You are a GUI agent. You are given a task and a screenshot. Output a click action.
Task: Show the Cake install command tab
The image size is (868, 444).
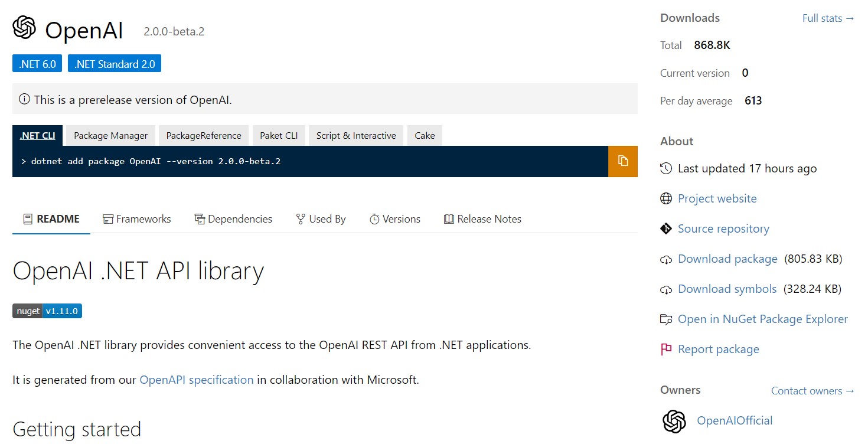coord(425,136)
